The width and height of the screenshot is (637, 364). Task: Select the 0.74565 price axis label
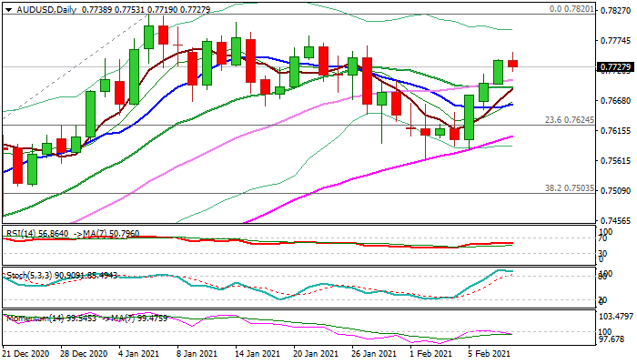coord(615,221)
